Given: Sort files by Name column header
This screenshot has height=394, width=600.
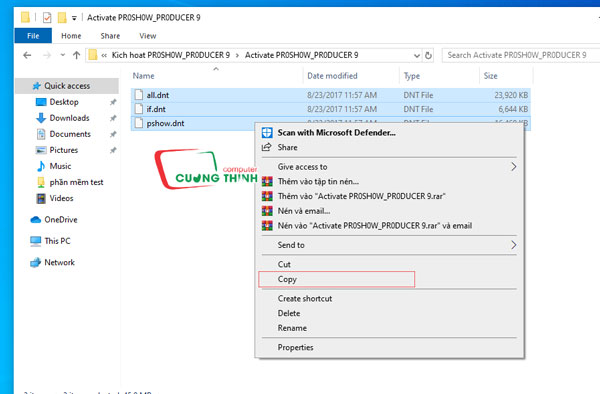Looking at the screenshot, I should (x=143, y=76).
